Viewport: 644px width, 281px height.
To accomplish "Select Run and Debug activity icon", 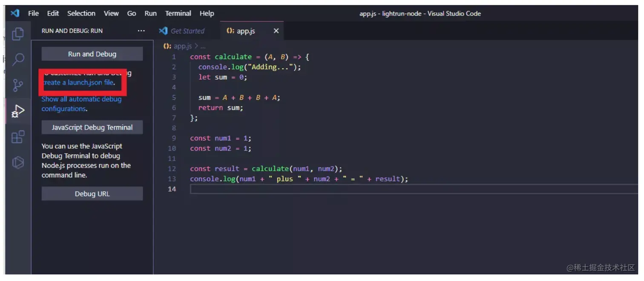I will 17,111.
